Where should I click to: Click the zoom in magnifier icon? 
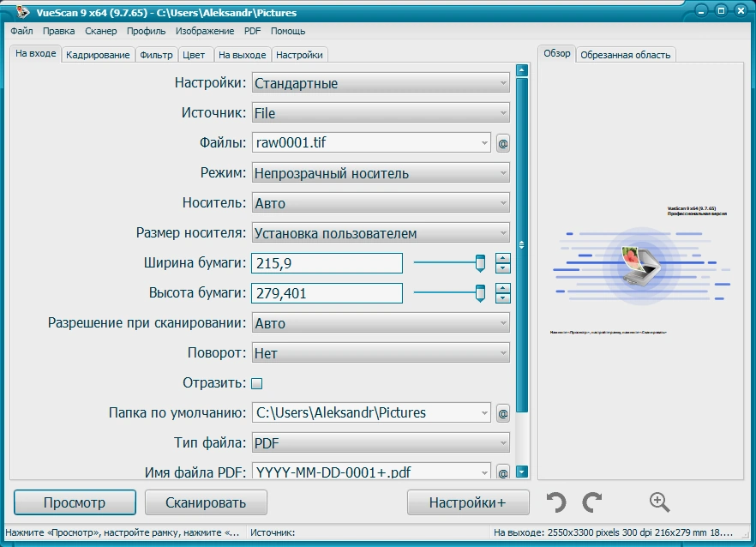tap(659, 502)
